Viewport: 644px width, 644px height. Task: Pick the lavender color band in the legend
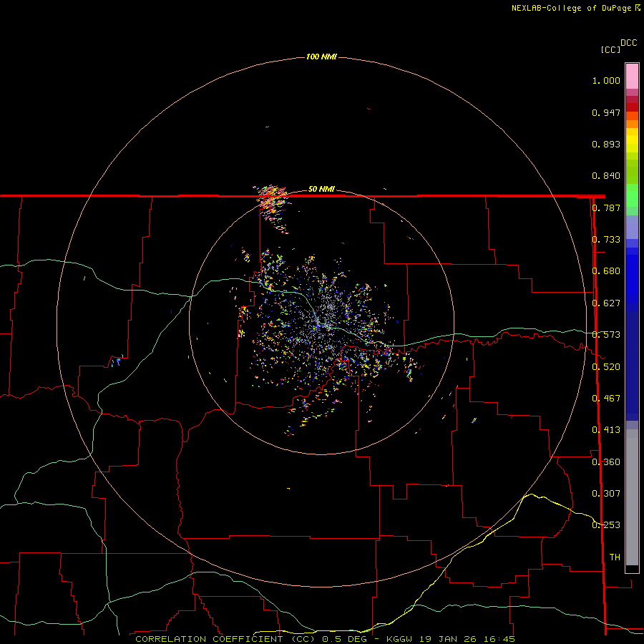[x=632, y=228]
